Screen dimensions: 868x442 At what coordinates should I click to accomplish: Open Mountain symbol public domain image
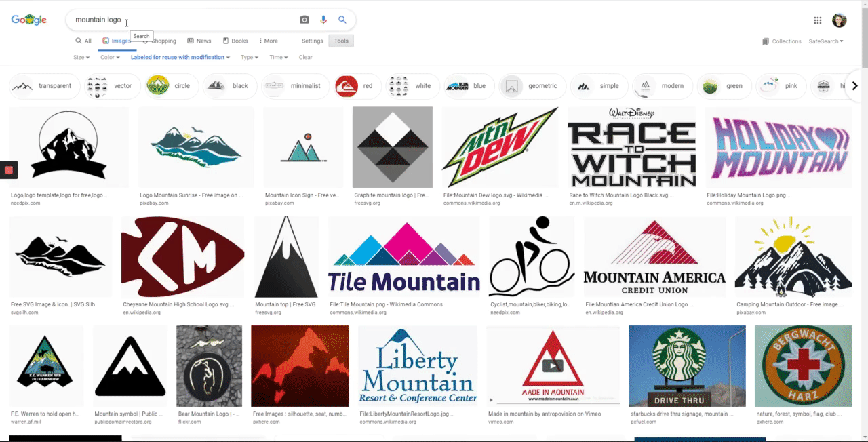click(x=130, y=366)
